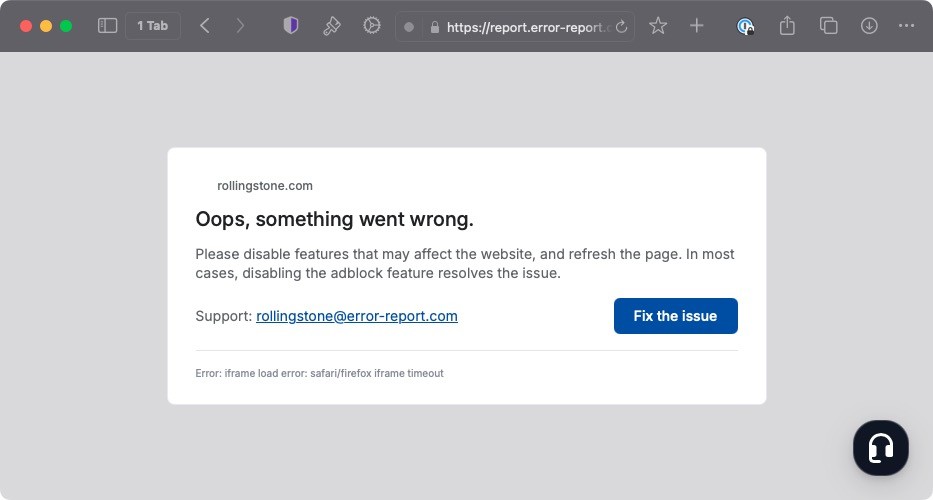Show tab overview with overlapping squares icon
The width and height of the screenshot is (933, 500).
click(828, 26)
